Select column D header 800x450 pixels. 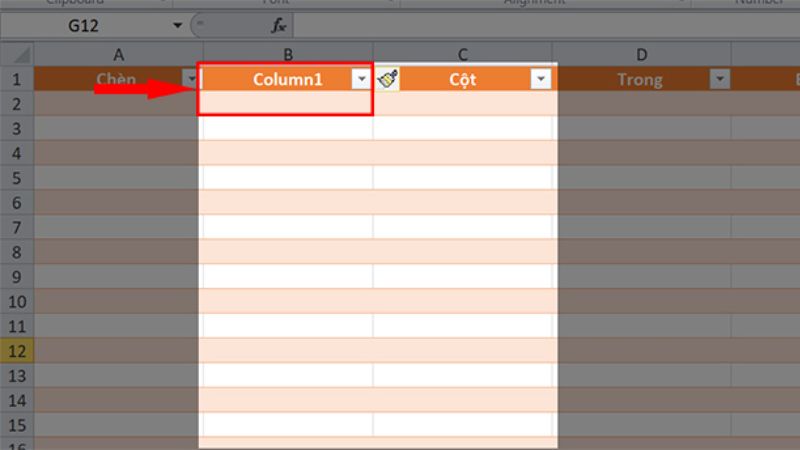click(642, 54)
